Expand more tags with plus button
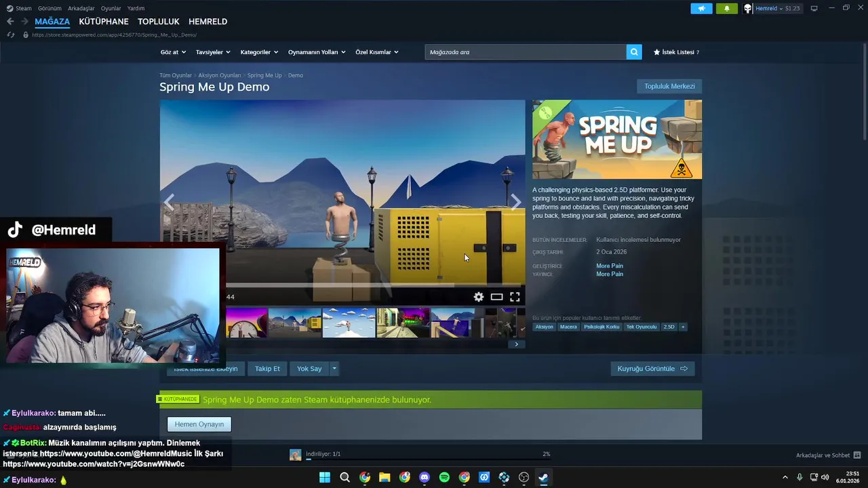The width and height of the screenshot is (868, 488). [683, 327]
